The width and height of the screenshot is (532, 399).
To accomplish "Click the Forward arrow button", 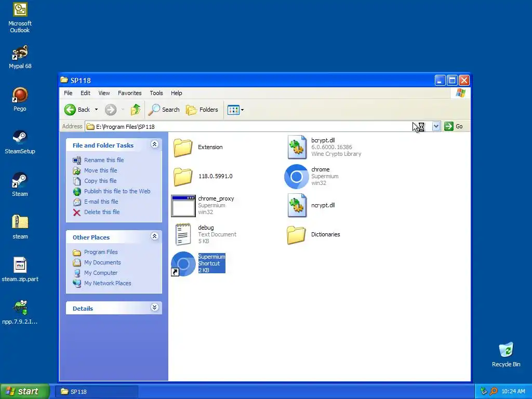I will pos(111,110).
